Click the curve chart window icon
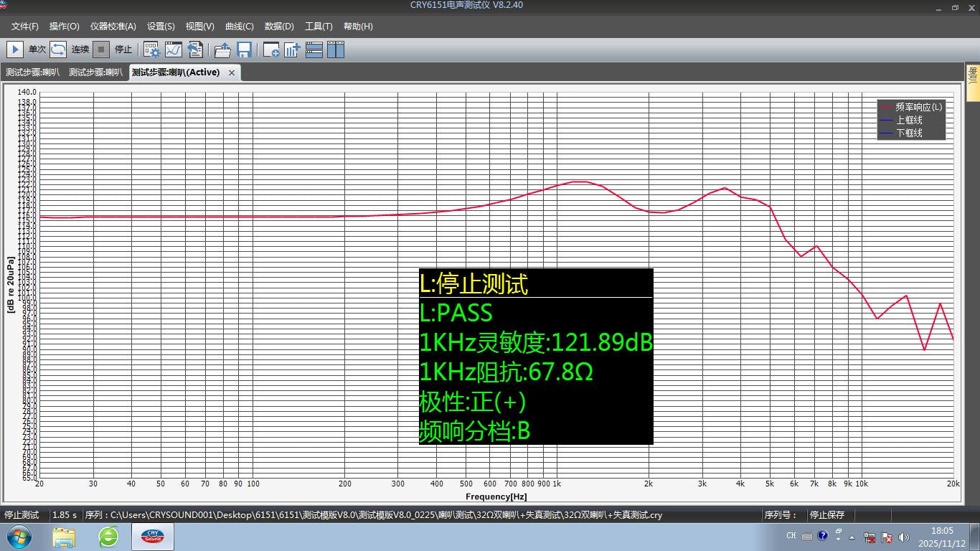Screen dimensions: 980x551 coord(173,50)
